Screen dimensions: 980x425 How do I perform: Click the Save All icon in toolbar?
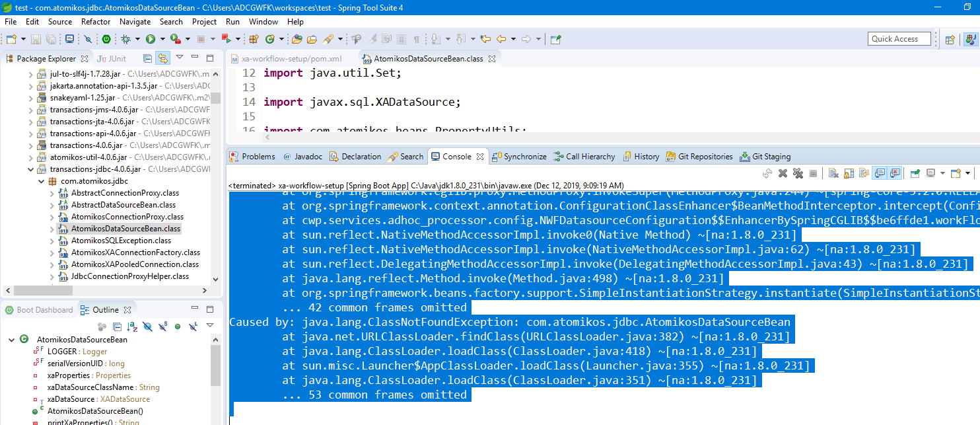51,39
